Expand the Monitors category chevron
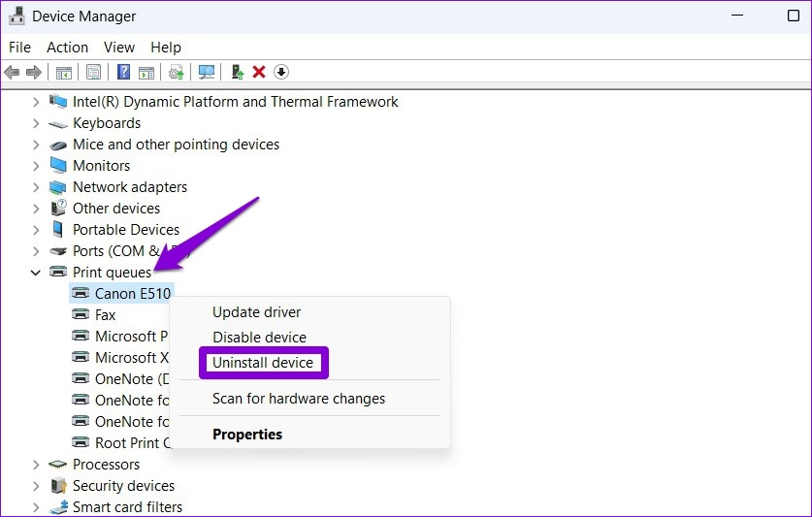The height and width of the screenshot is (517, 812). coord(36,166)
